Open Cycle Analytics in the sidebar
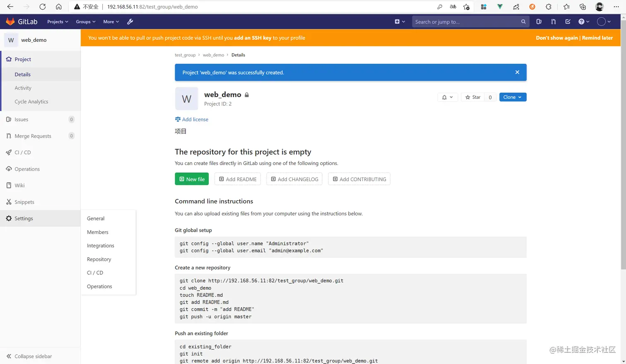The height and width of the screenshot is (364, 626). (41, 102)
